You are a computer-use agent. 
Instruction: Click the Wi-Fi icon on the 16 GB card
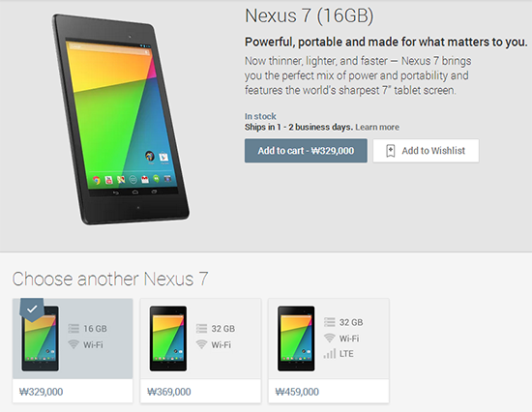click(74, 344)
